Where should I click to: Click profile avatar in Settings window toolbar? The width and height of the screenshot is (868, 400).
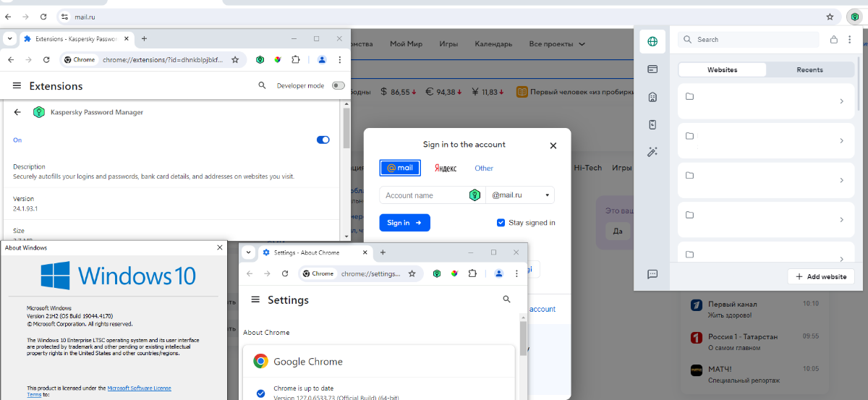click(499, 273)
